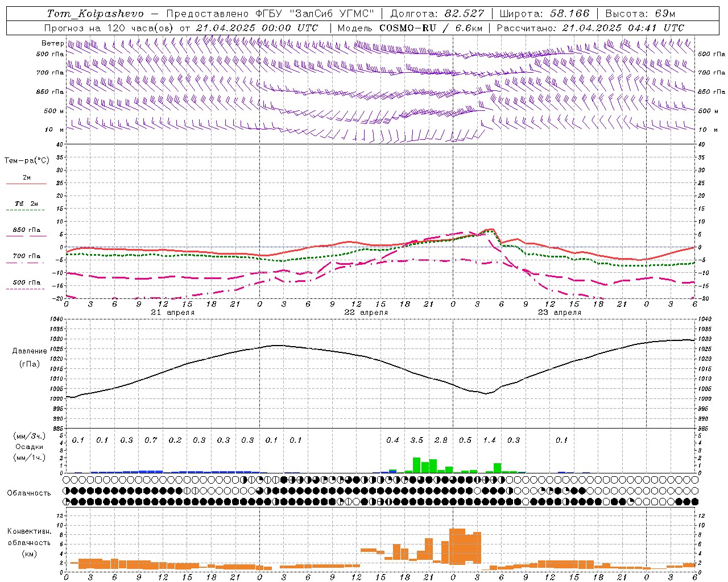The image size is (728, 582).
Task: Click the 0.7 precipitation value
Action: [x=151, y=440]
